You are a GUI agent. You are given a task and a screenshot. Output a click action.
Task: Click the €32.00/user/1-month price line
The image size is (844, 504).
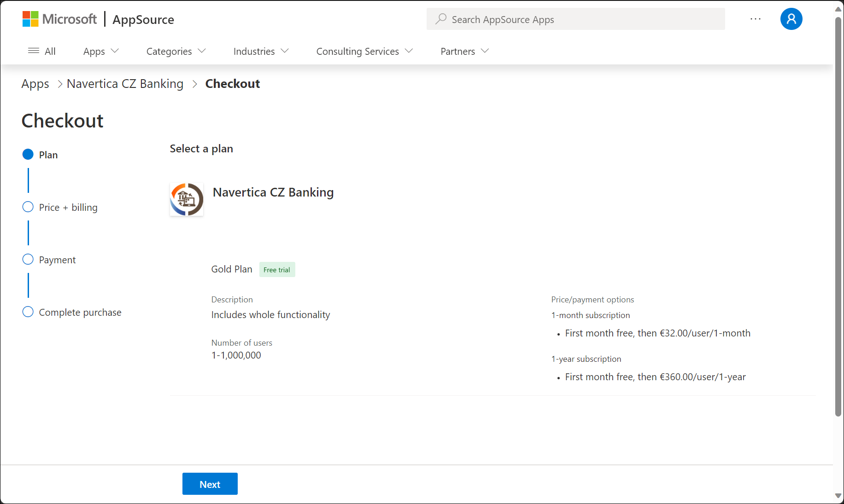pyautogui.click(x=658, y=333)
